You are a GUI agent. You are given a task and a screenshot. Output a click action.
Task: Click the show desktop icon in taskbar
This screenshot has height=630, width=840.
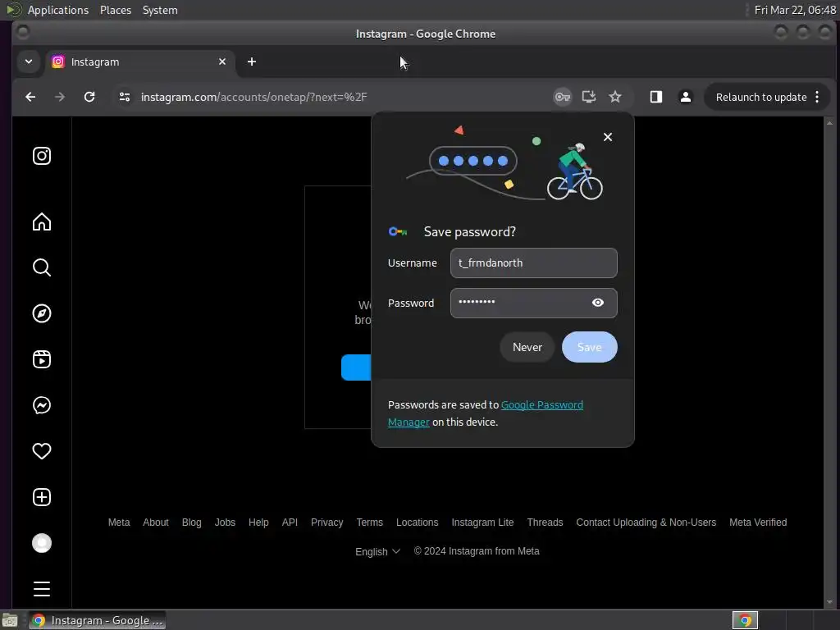(x=10, y=620)
